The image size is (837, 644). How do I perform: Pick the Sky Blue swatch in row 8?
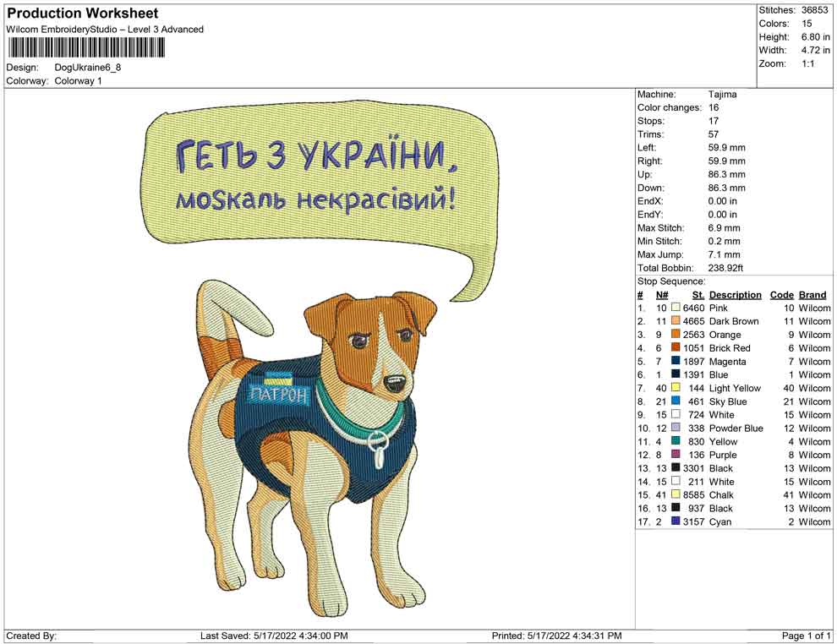point(676,401)
